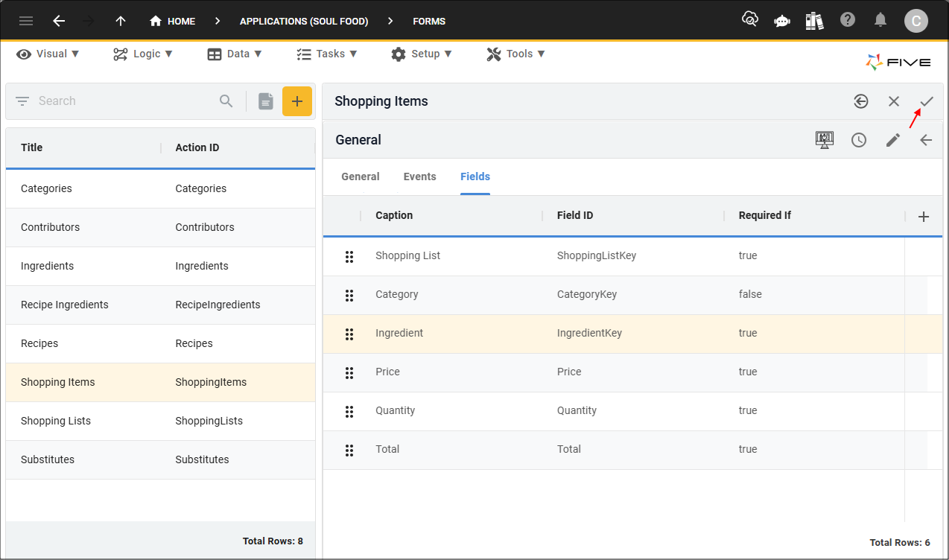Image resolution: width=949 pixels, height=560 pixels.
Task: Open the cloud deploy icon in the header
Action: tap(749, 19)
